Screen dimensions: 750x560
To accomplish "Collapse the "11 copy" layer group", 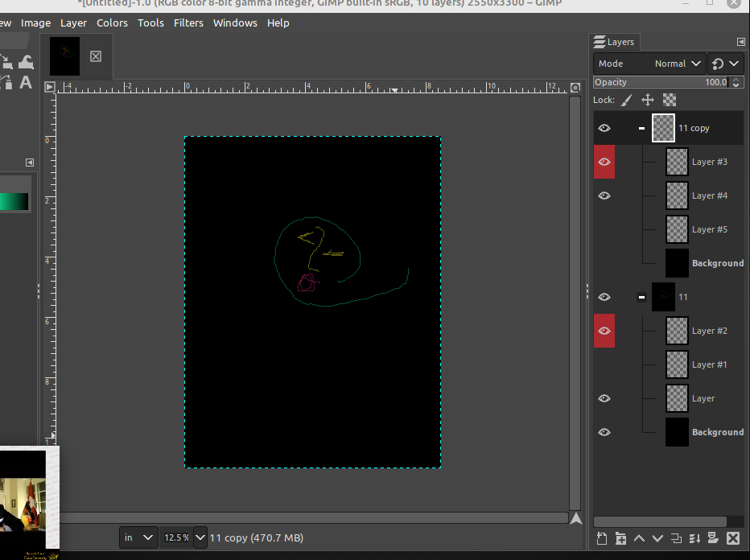I will 641,128.
